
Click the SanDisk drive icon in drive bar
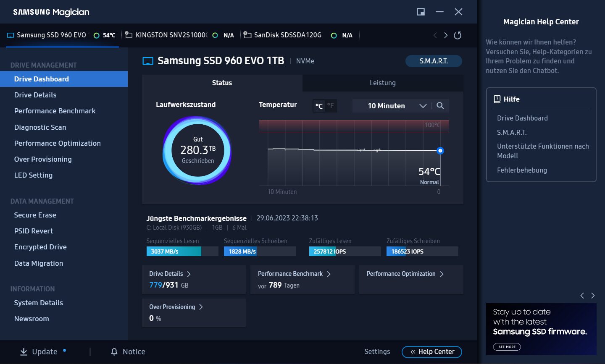coord(247,35)
